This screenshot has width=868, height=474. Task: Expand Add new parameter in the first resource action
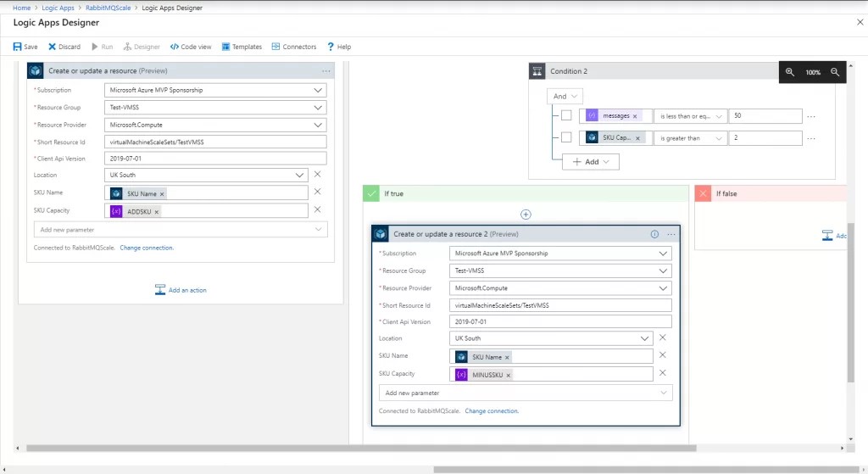(x=181, y=230)
